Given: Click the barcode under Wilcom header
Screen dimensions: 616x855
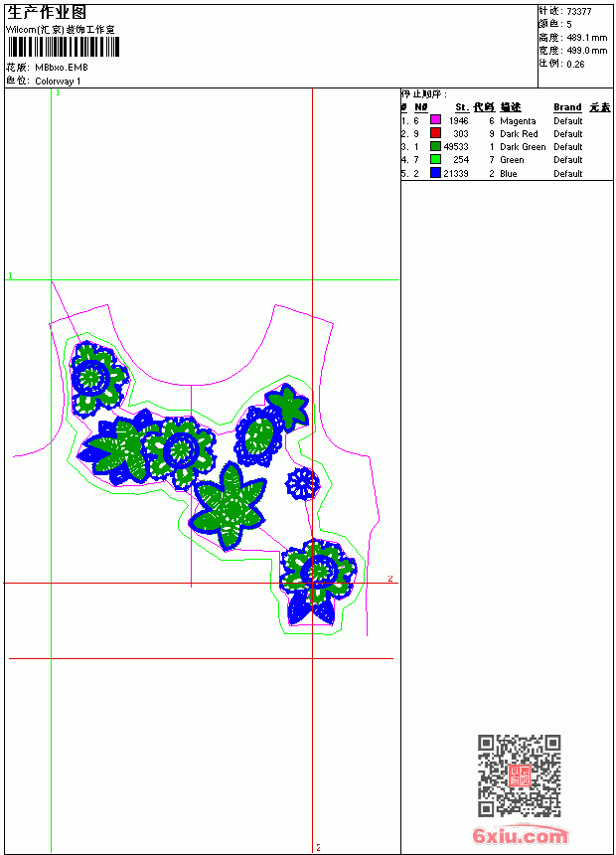Looking at the screenshot, I should click(63, 47).
